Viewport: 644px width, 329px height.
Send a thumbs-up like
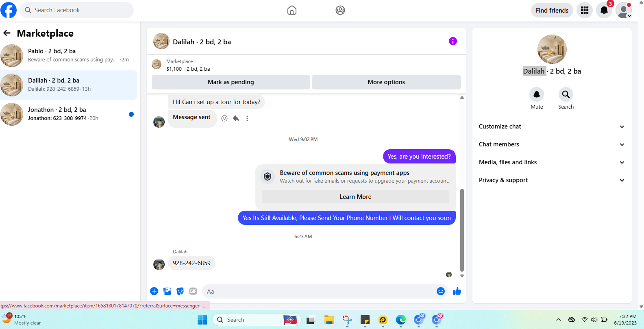457,291
